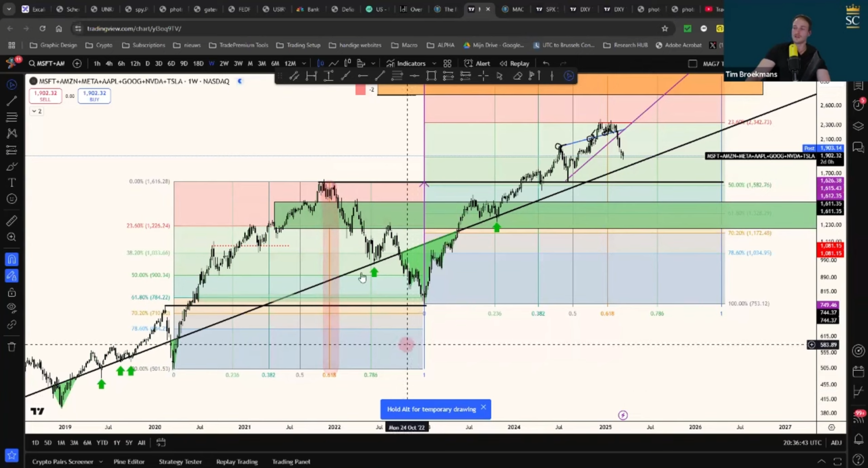Maximize the bottom panel icon
868x468 pixels.
(x=837, y=462)
